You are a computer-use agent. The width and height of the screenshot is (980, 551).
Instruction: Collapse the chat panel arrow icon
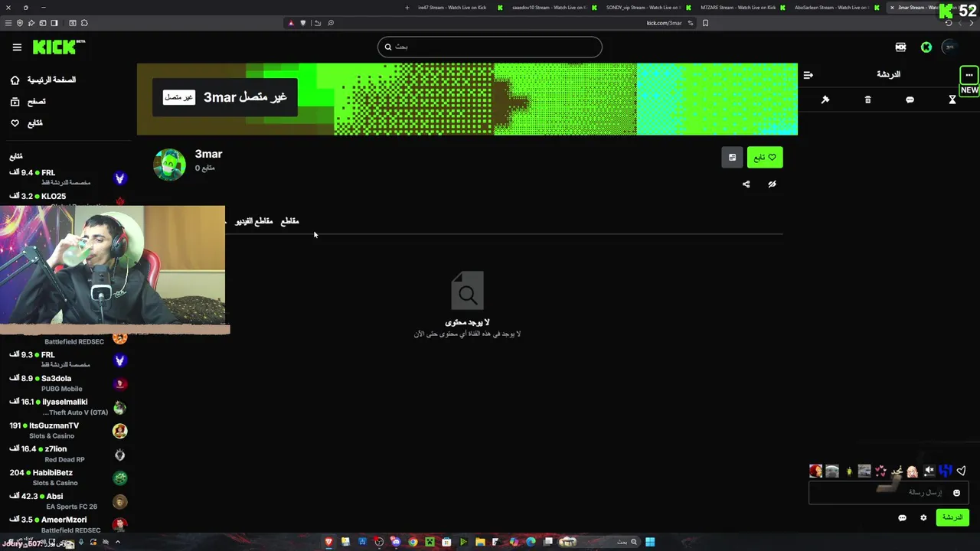pyautogui.click(x=808, y=75)
